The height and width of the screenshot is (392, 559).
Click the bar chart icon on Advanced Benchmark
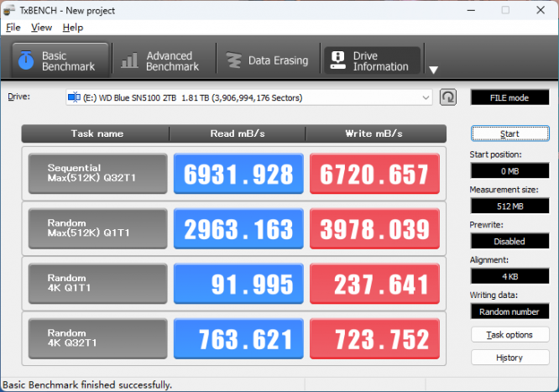tap(129, 60)
